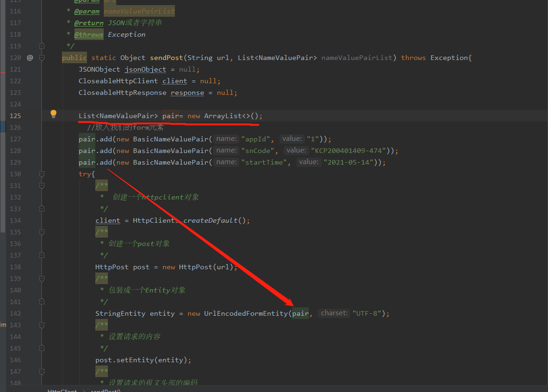Click the 'charset:' inlay hint on line 142
Screen dimensions: 548x392
[334, 313]
